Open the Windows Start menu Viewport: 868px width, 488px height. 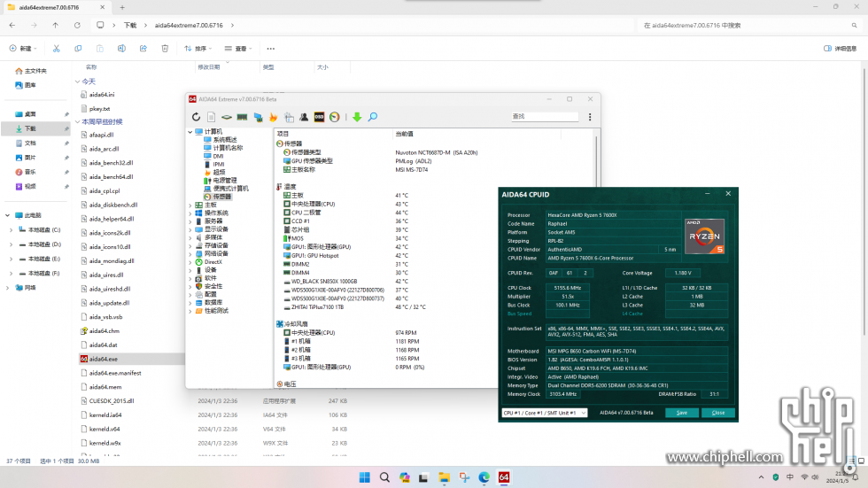tap(364, 477)
